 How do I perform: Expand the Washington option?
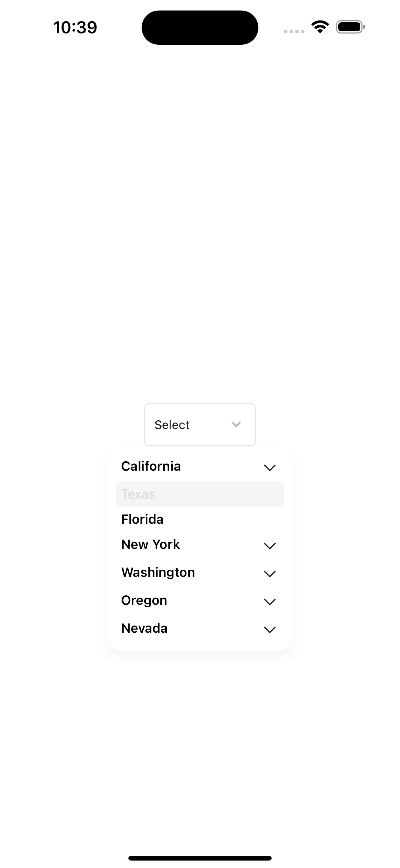pyautogui.click(x=270, y=573)
